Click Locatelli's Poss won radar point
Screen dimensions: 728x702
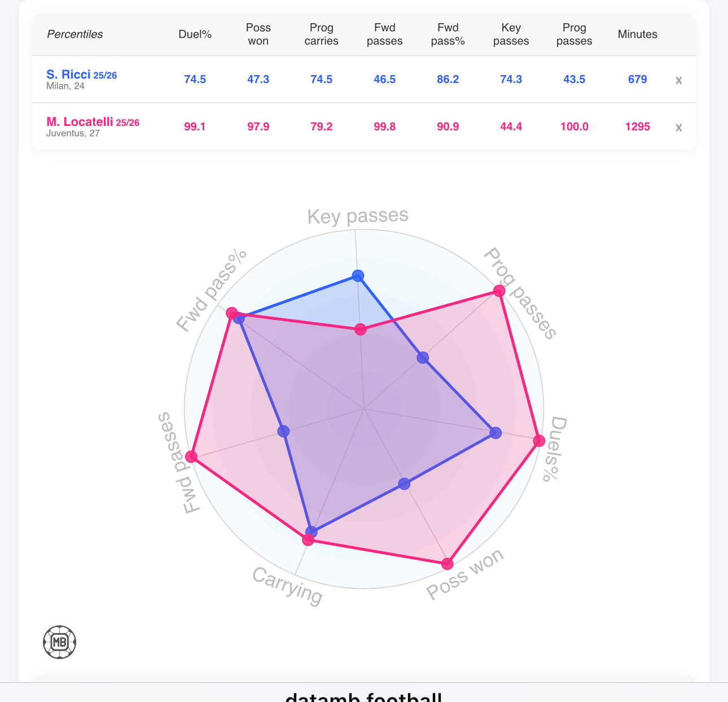(448, 563)
